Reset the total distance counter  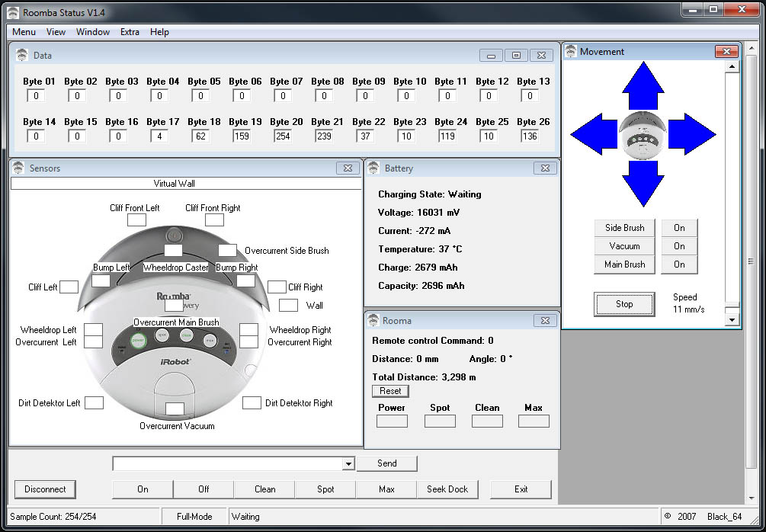[x=390, y=391]
